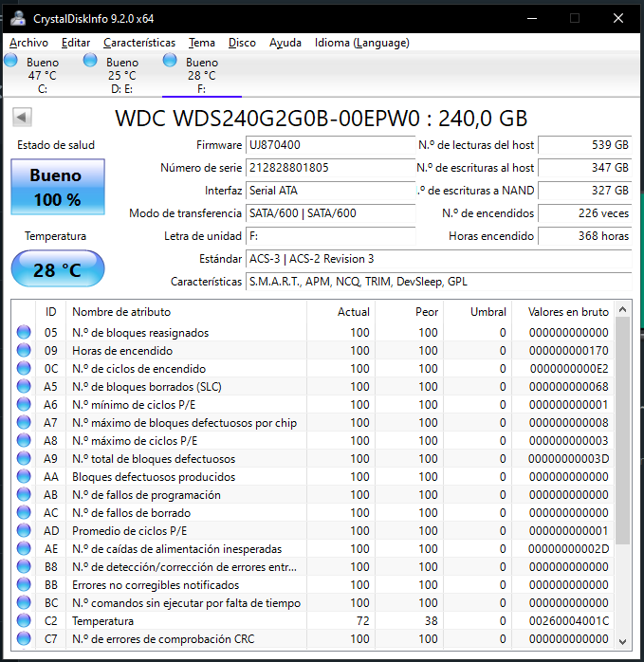Click the Estándar field ACS-3

tap(439, 259)
